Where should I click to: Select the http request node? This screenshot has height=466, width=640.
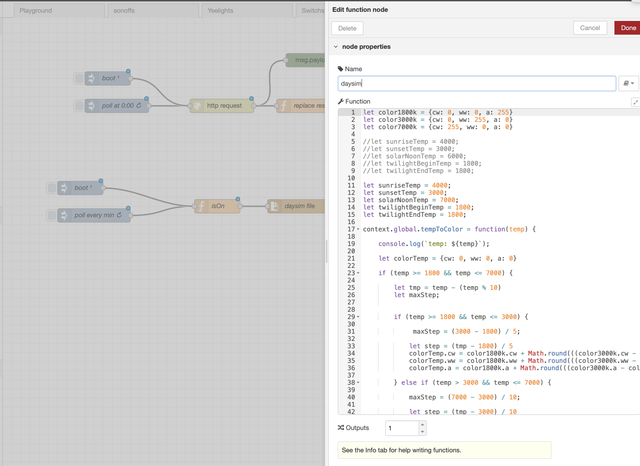tap(222, 106)
